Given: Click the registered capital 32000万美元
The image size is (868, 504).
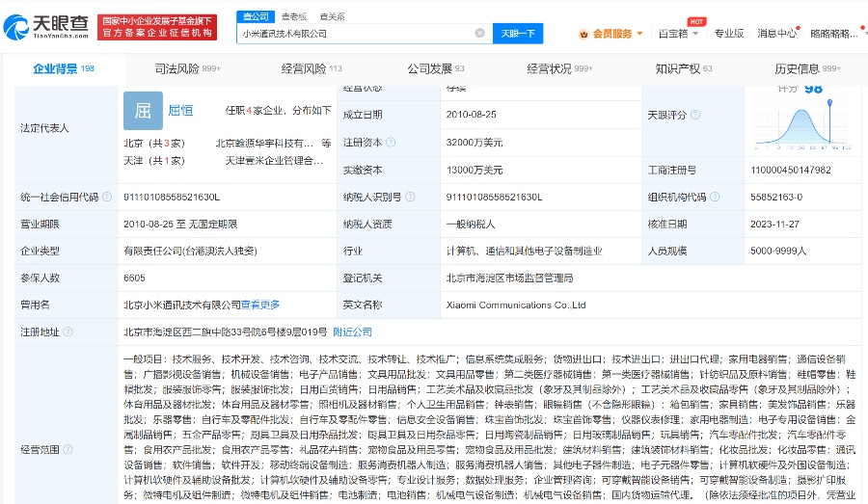Looking at the screenshot, I should (475, 143).
